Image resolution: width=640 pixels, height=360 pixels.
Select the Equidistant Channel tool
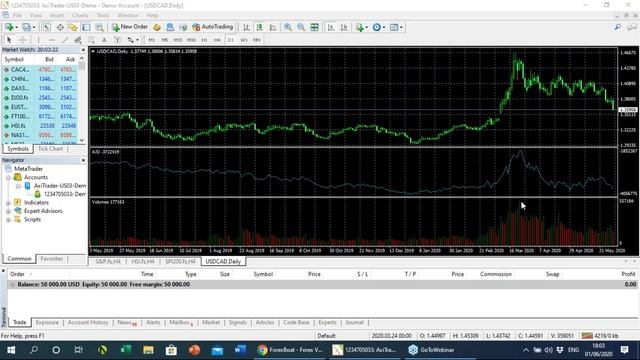click(78, 40)
